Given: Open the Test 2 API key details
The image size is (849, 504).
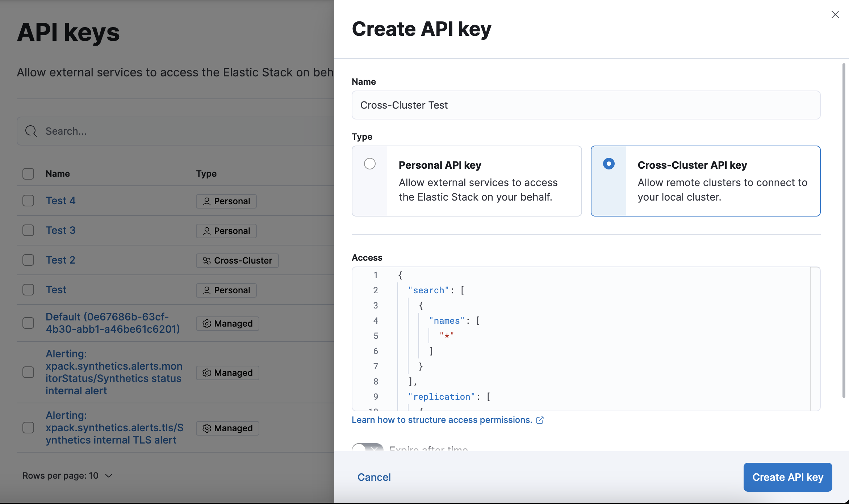Looking at the screenshot, I should pyautogui.click(x=60, y=260).
